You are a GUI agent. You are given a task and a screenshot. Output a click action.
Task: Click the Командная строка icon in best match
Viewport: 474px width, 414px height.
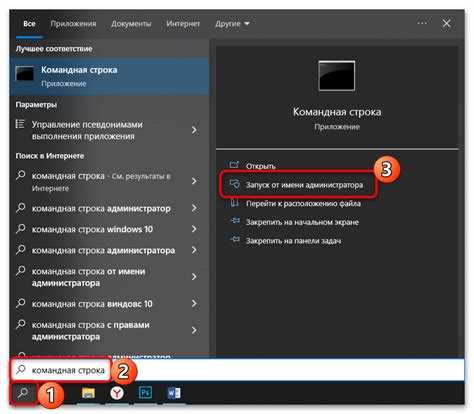click(25, 74)
